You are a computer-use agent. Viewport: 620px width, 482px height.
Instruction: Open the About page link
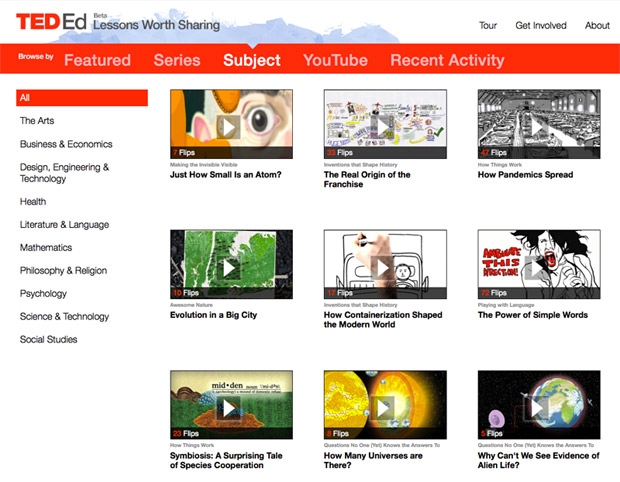click(597, 25)
